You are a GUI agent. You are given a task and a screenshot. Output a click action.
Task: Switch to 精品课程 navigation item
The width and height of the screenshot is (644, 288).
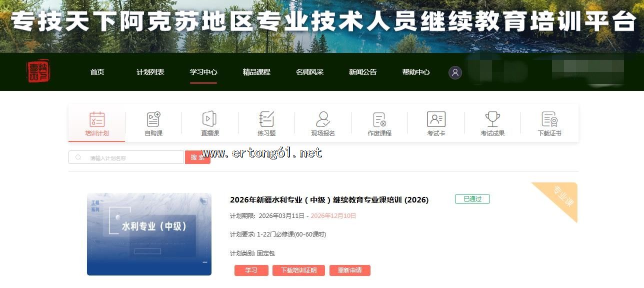click(x=256, y=72)
